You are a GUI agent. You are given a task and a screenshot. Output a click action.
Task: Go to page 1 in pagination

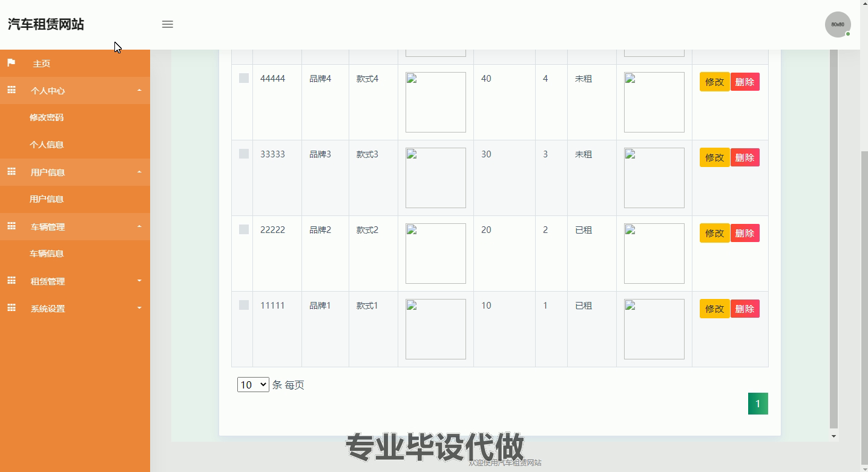point(758,404)
